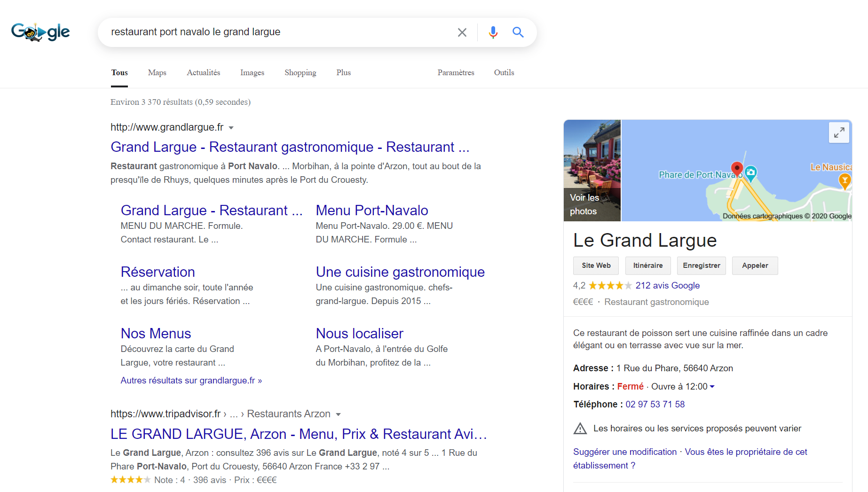The image size is (868, 492).
Task: Click the teal camera marker near Phare de Port-Navalo
Action: tap(751, 173)
